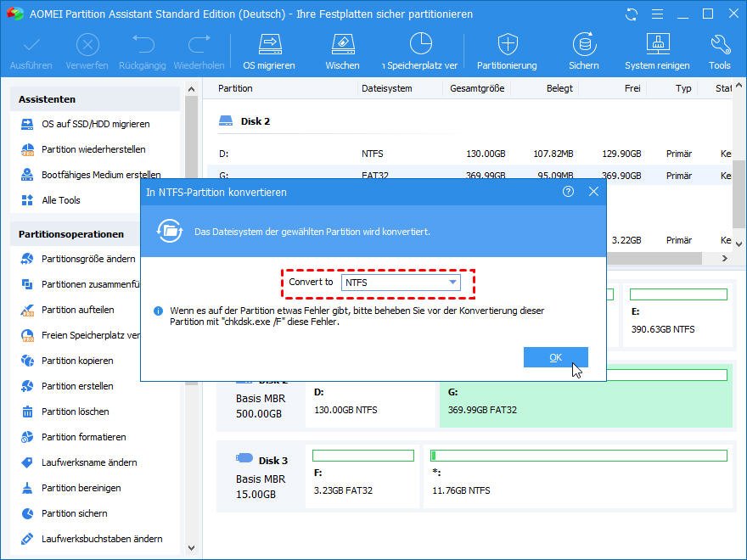Click the refresh icon in the title bar
The height and width of the screenshot is (560, 747).
(632, 14)
